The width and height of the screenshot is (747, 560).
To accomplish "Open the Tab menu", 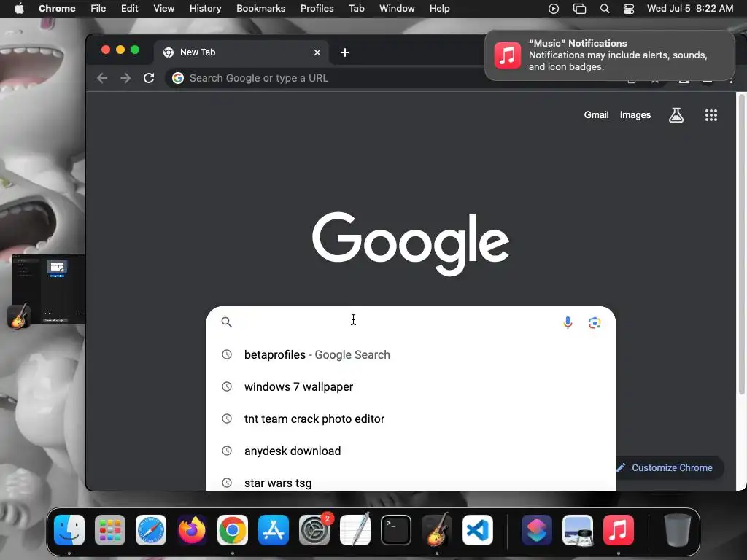I will coord(356,8).
